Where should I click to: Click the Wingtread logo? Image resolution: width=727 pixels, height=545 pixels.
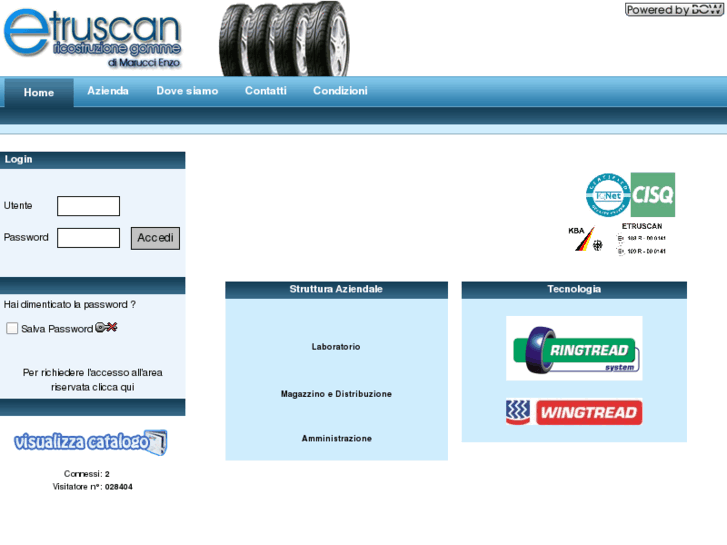(574, 412)
